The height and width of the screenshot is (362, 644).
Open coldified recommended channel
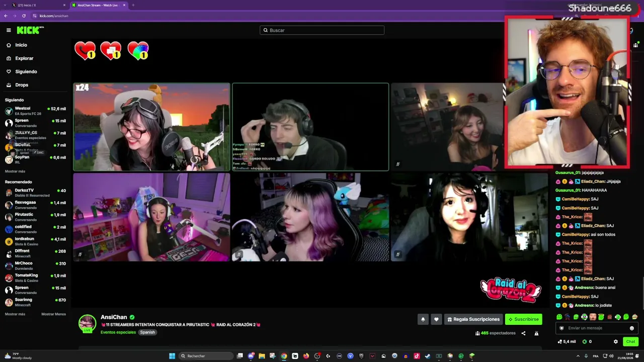(35, 229)
